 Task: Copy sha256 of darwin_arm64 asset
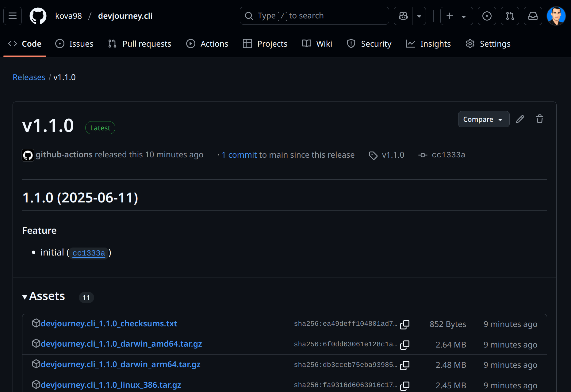tap(405, 365)
